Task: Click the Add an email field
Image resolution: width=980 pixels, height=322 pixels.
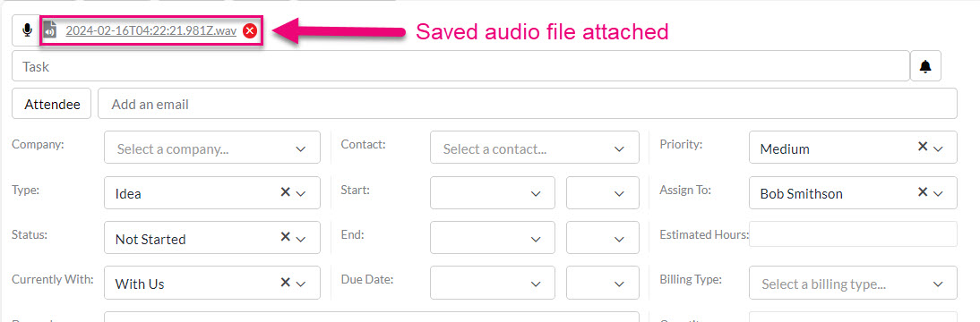Action: click(x=528, y=104)
